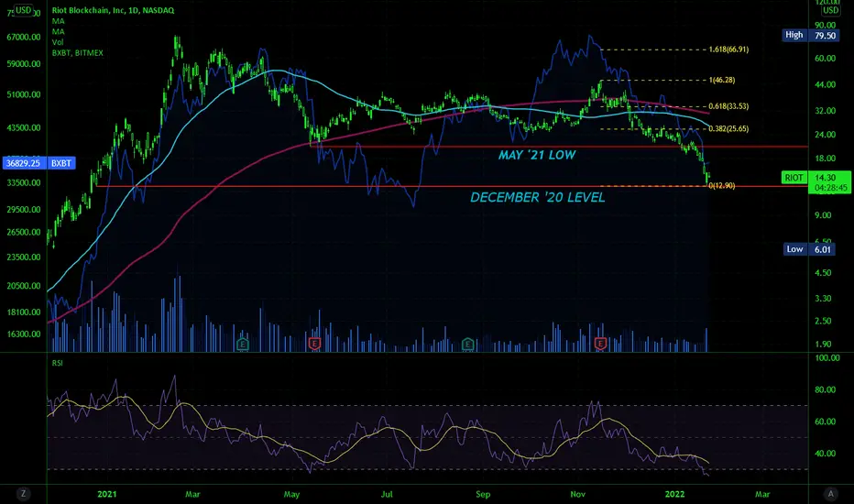Screen dimensions: 854x504
Task: Click the Nov label on time axis
Action: click(578, 494)
